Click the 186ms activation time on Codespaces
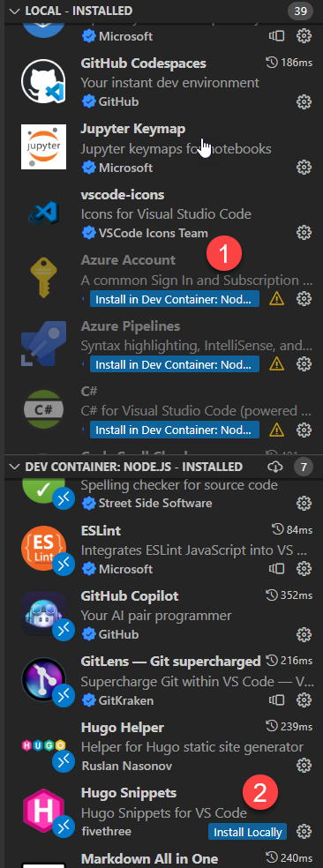Viewport: 323px width, 868px height. pos(289,63)
